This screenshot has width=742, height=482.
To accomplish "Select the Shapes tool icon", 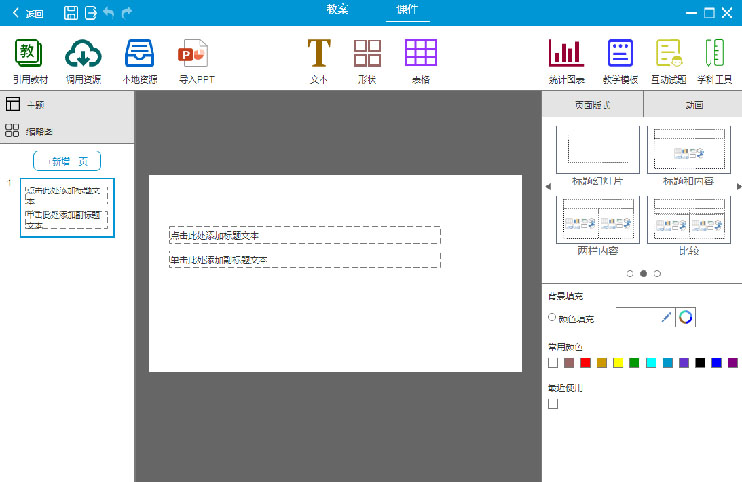I will [x=368, y=54].
